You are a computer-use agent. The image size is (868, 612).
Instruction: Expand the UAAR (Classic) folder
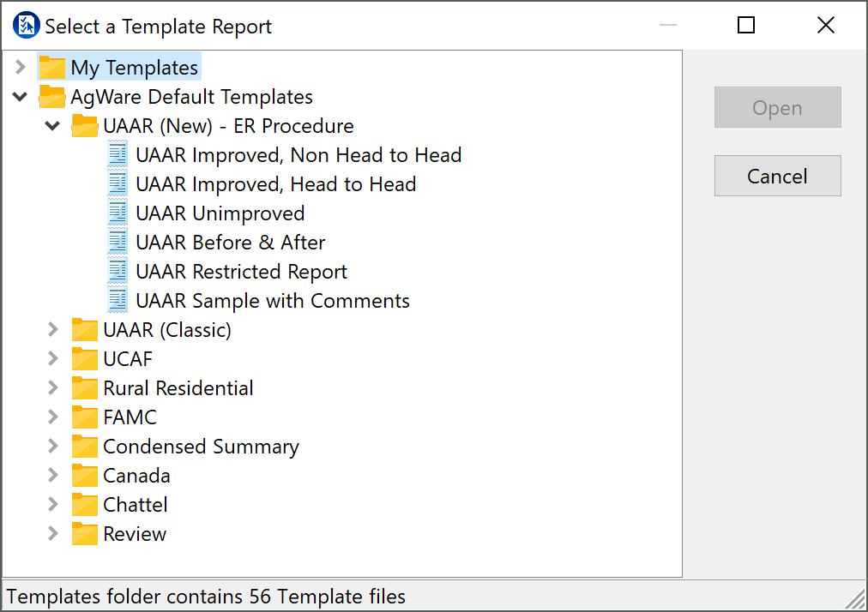(x=53, y=330)
